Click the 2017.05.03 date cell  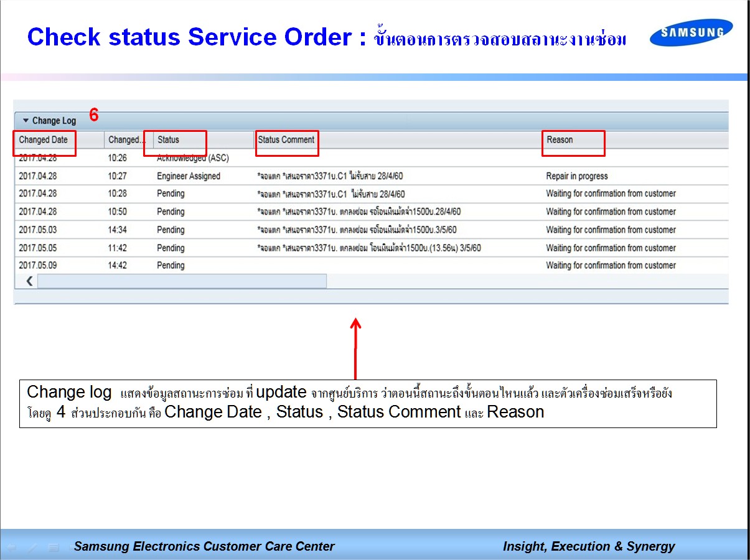pyautogui.click(x=37, y=230)
